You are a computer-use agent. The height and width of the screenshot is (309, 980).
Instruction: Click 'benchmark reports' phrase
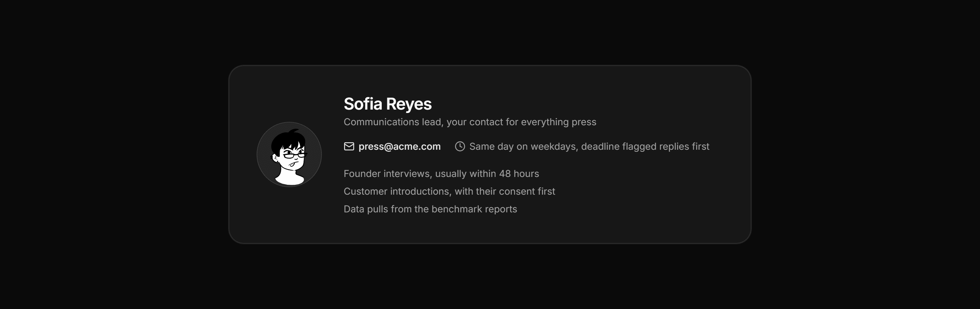pos(474,209)
